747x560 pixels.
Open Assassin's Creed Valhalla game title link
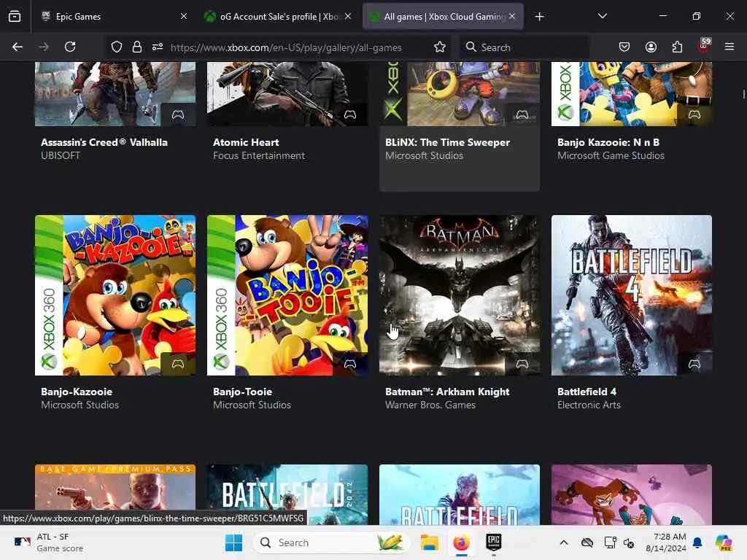(x=104, y=142)
